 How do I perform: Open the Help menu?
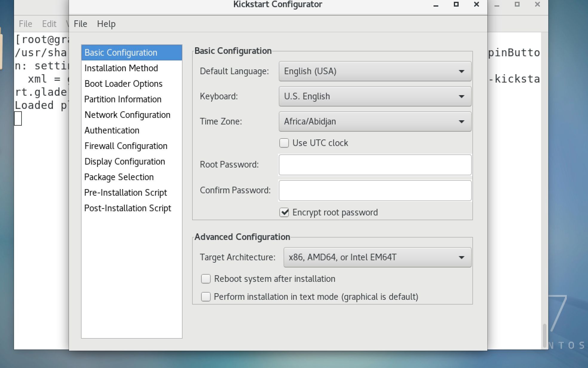(x=106, y=24)
